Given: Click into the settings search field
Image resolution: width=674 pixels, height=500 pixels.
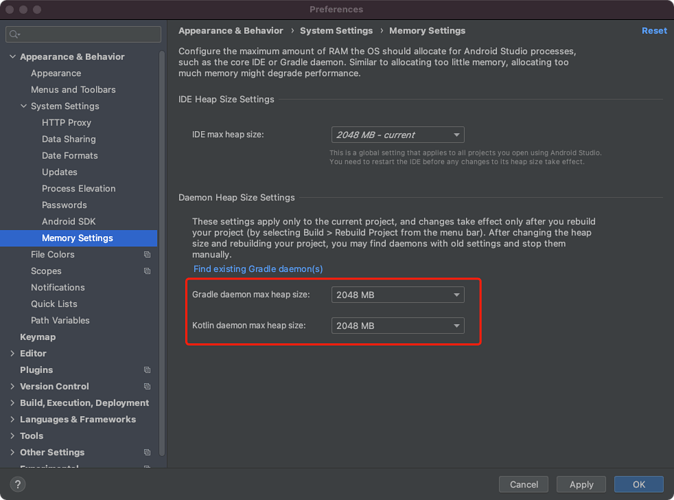Looking at the screenshot, I should 85,35.
